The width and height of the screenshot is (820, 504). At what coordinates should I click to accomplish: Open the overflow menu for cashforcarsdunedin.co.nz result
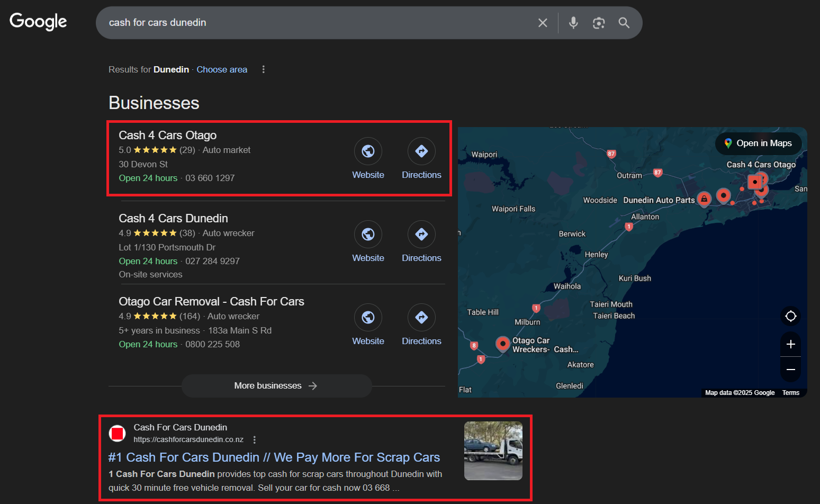(255, 439)
